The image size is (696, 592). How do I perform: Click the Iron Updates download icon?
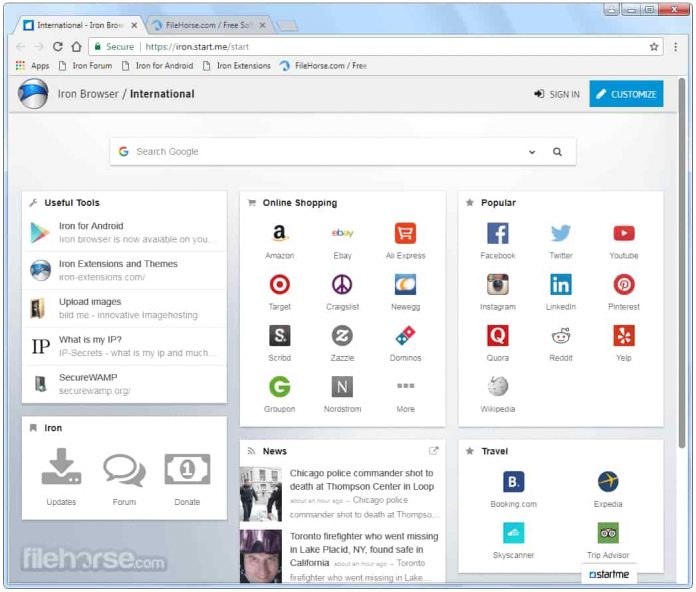pos(61,469)
